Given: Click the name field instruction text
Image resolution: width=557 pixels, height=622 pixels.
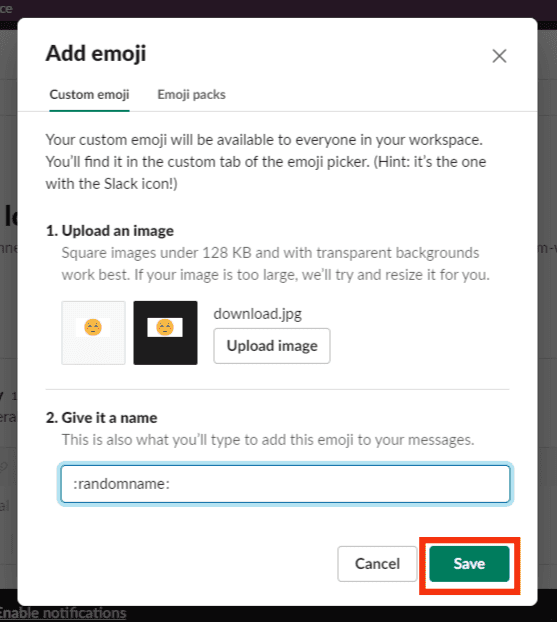Looking at the screenshot, I should point(268,440).
